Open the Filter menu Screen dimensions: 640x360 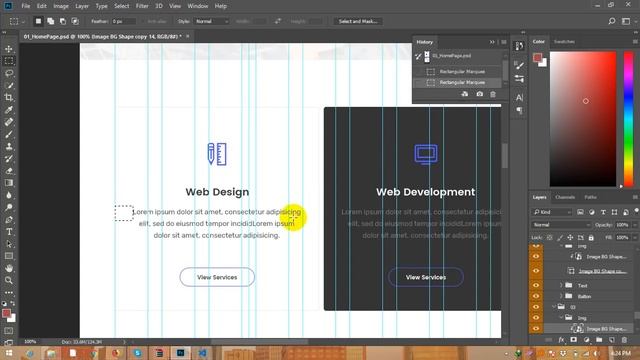pyautogui.click(x=142, y=6)
